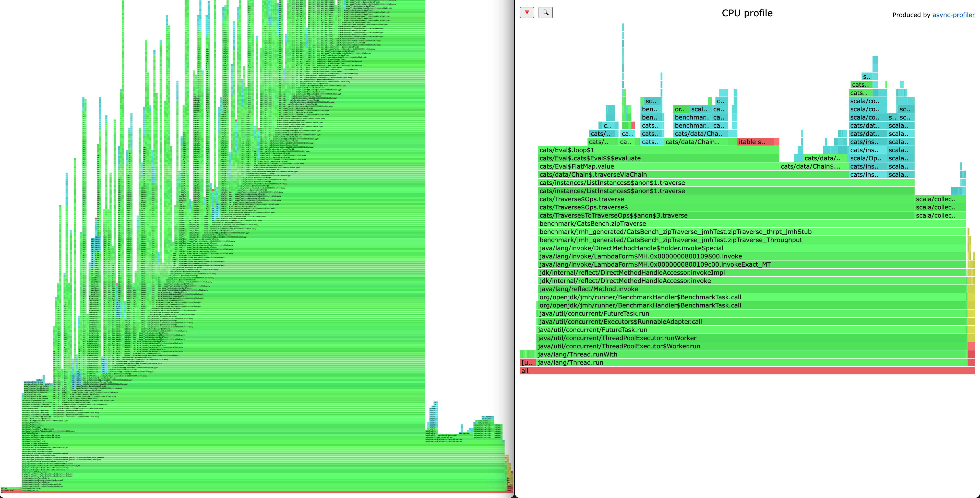
Task: Click LambdaForm$MH.0x0000000800109800.invoke frame in CPU profile
Action: (752, 256)
